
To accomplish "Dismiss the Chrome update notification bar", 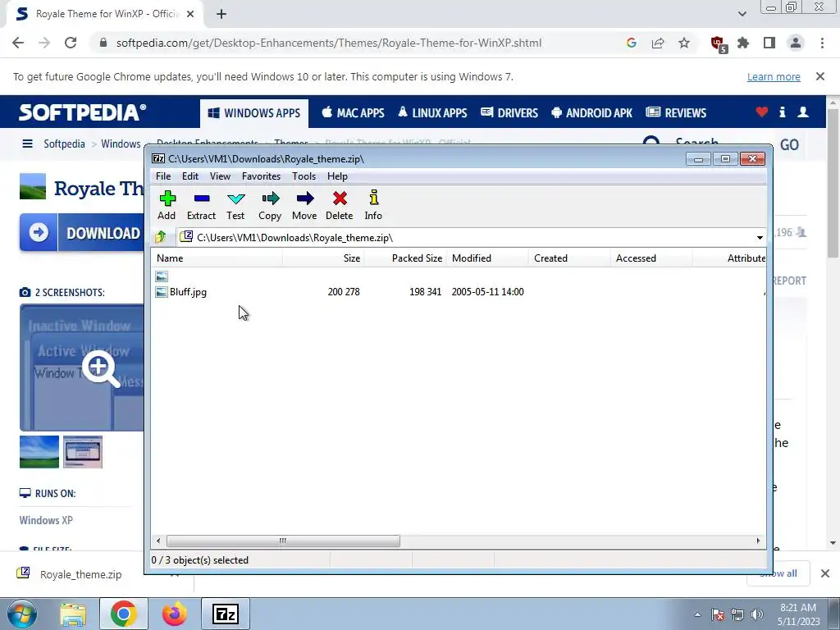I will point(820,76).
